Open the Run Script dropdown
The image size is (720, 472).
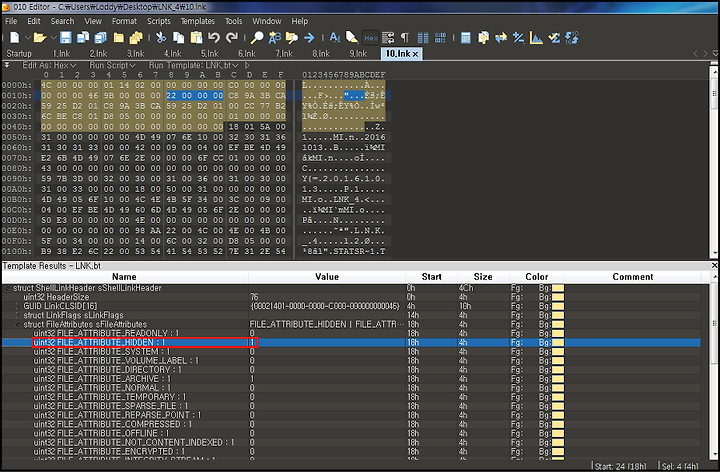[112, 65]
